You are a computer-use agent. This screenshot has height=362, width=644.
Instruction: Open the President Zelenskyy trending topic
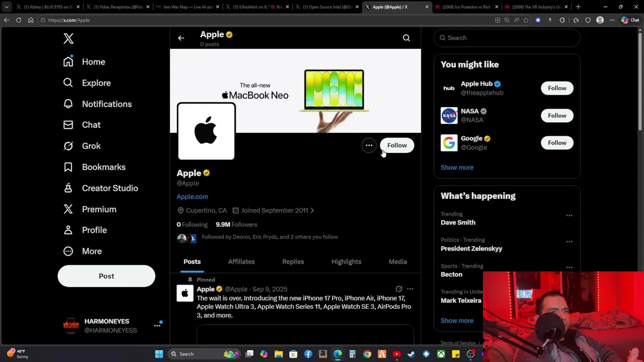471,248
